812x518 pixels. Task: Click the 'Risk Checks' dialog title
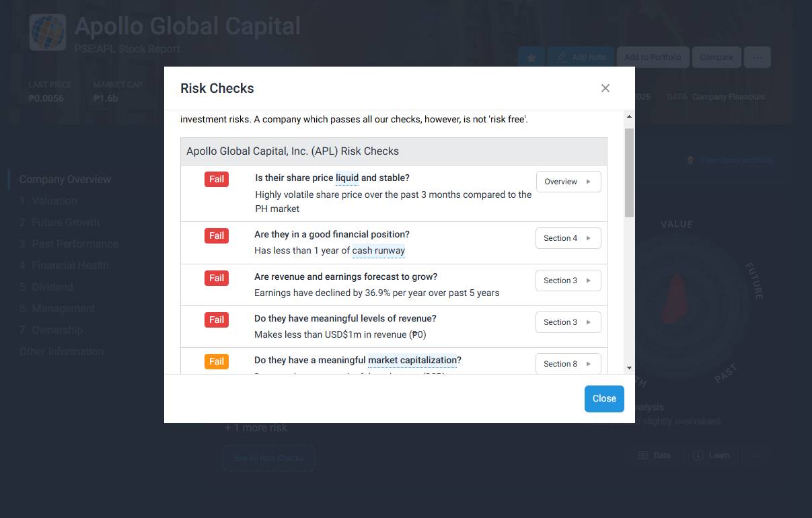click(x=217, y=88)
